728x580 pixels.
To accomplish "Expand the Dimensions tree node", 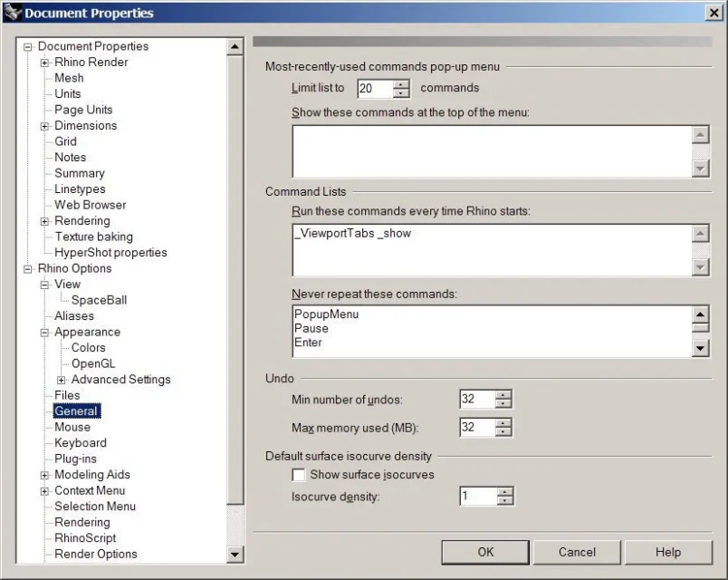I will 44,126.
